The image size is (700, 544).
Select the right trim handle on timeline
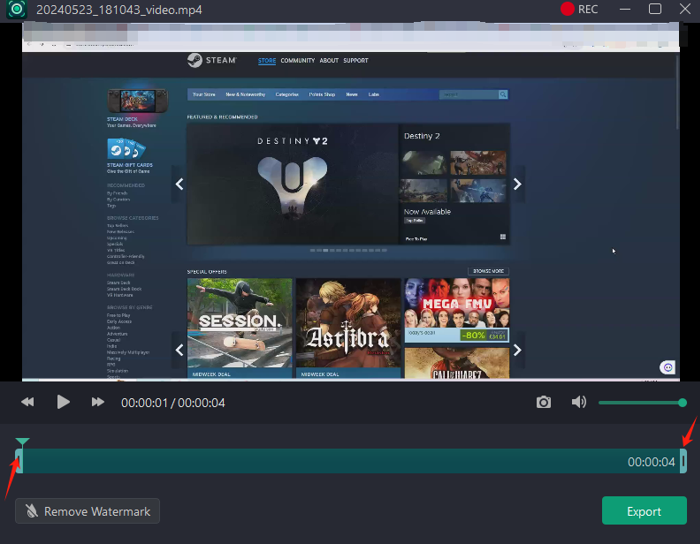coord(683,461)
